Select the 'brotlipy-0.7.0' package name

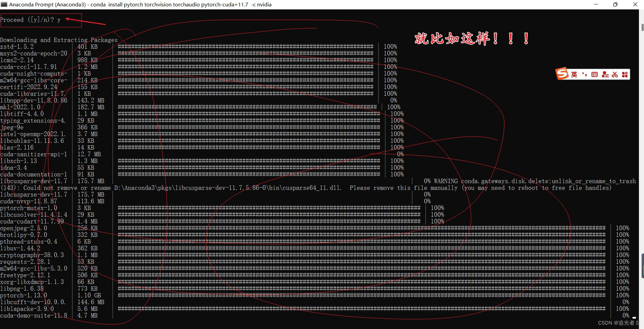click(x=24, y=235)
